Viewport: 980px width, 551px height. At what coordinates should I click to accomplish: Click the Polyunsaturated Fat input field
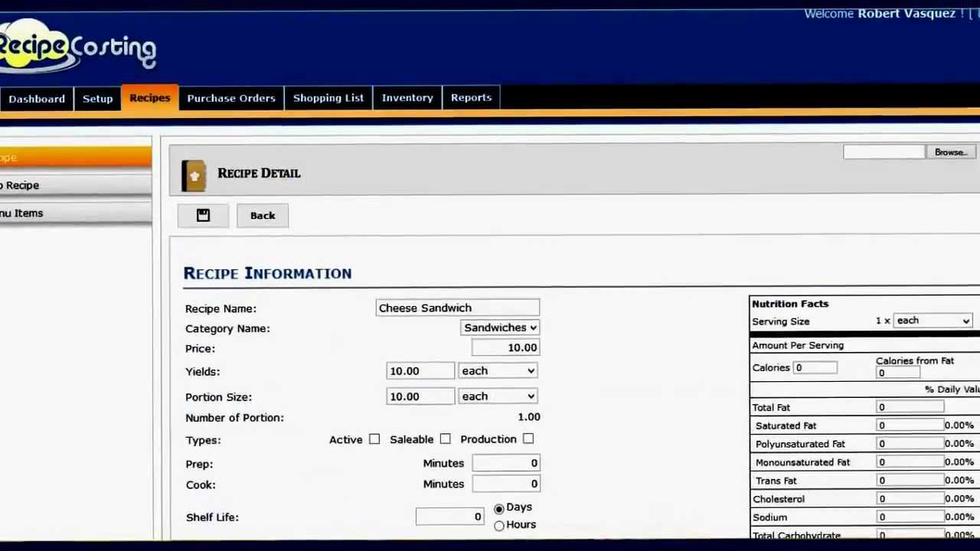coord(910,444)
